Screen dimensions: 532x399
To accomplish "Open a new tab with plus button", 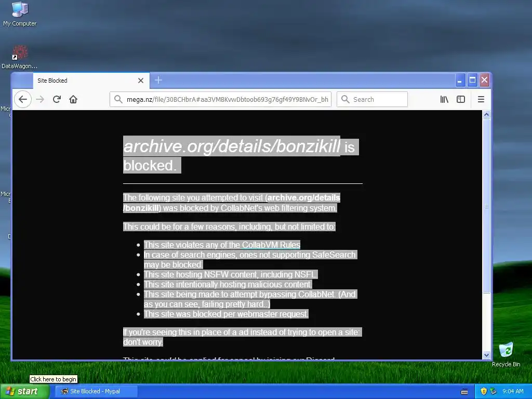I will pyautogui.click(x=158, y=81).
